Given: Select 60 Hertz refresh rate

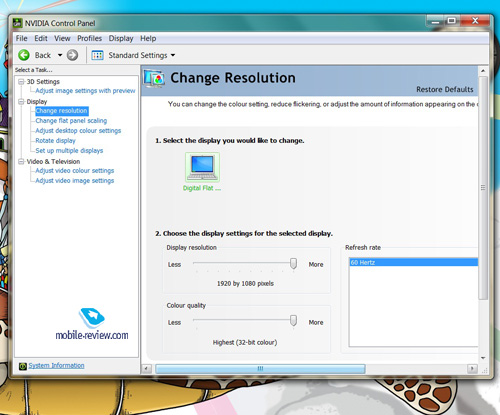Looking at the screenshot, I should [x=413, y=262].
